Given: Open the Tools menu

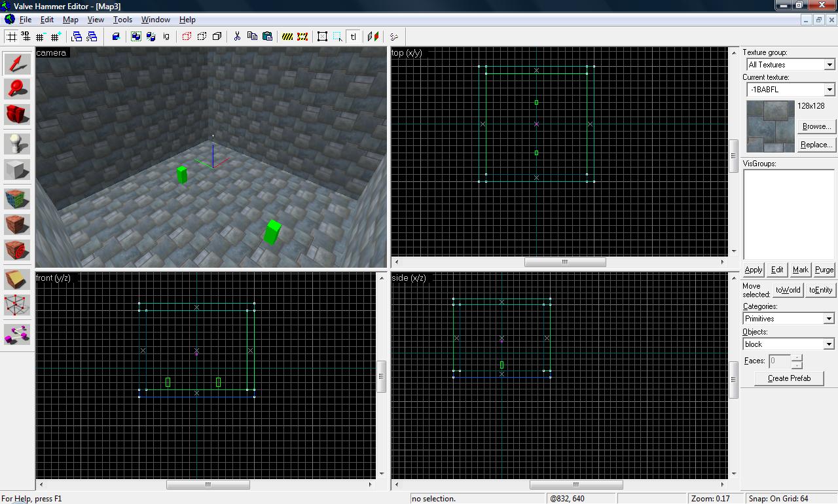Looking at the screenshot, I should tap(122, 20).
